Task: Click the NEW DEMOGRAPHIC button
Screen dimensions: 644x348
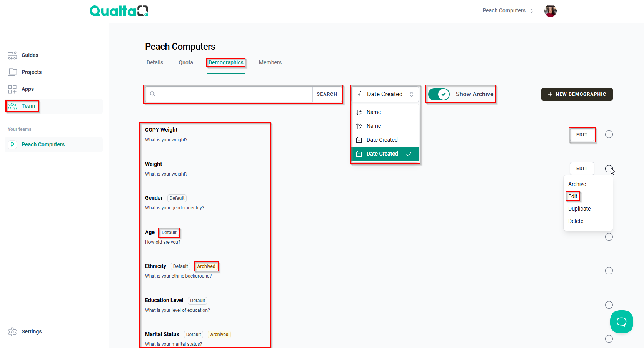Action: [x=577, y=94]
